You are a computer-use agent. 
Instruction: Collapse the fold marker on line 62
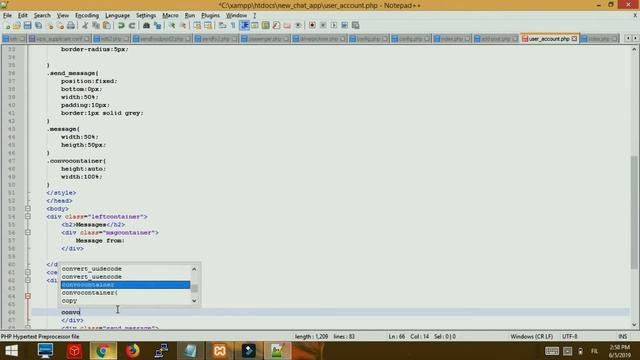coord(28,280)
